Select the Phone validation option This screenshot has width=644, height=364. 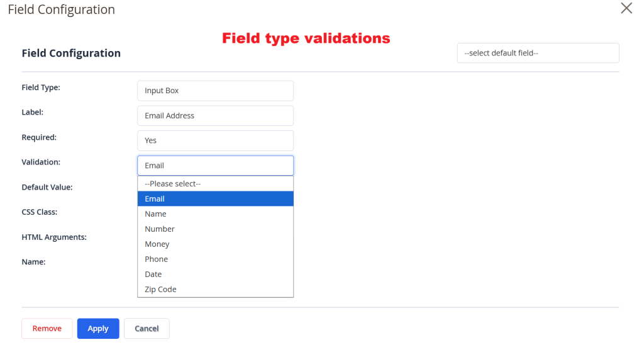[x=215, y=259]
